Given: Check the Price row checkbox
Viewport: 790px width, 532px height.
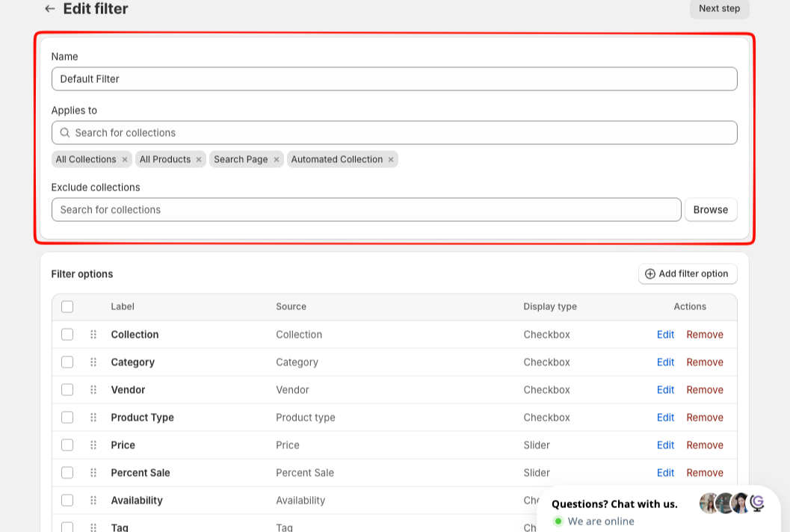Looking at the screenshot, I should click(67, 445).
